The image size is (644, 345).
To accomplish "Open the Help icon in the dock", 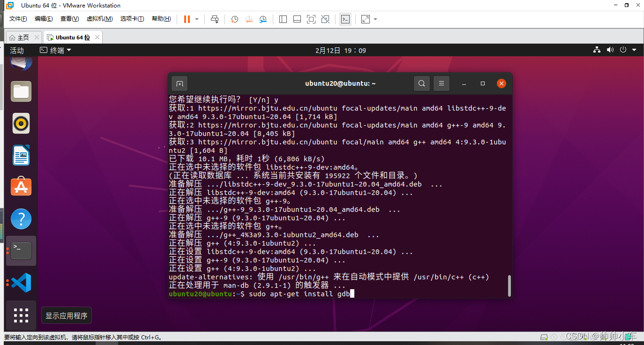I will [21, 219].
